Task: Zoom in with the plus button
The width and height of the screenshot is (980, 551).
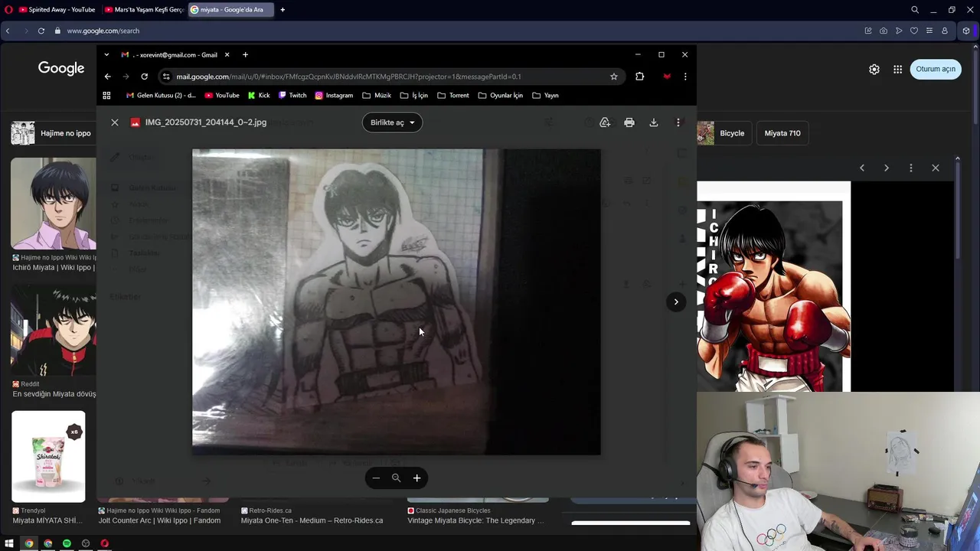Action: click(x=416, y=478)
